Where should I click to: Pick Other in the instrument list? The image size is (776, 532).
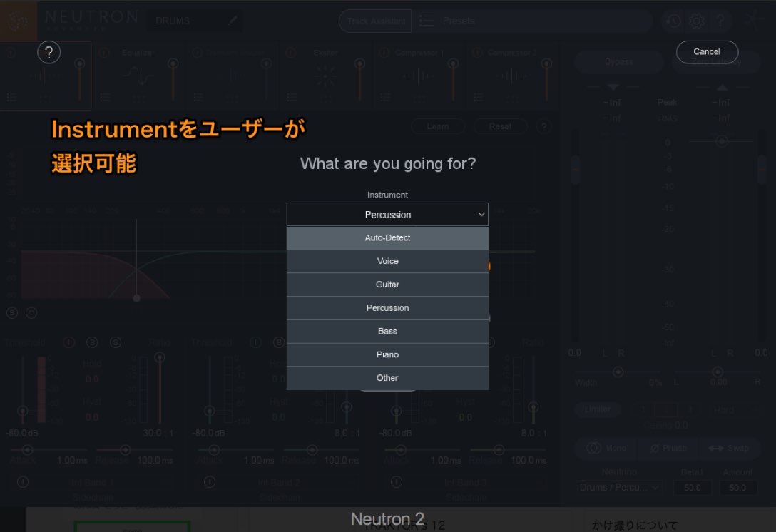tap(387, 378)
